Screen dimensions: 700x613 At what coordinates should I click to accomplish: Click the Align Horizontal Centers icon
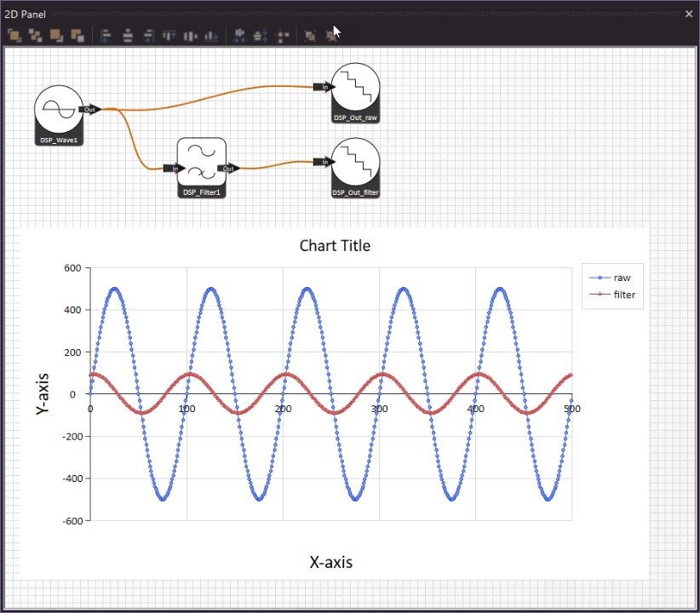click(128, 36)
